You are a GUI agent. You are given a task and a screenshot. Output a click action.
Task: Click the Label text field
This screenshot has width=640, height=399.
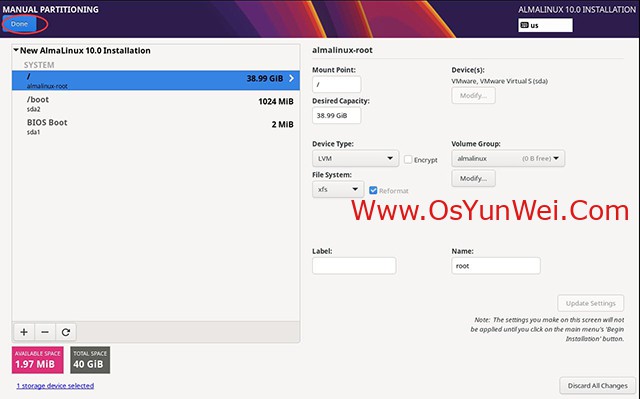[x=354, y=266]
